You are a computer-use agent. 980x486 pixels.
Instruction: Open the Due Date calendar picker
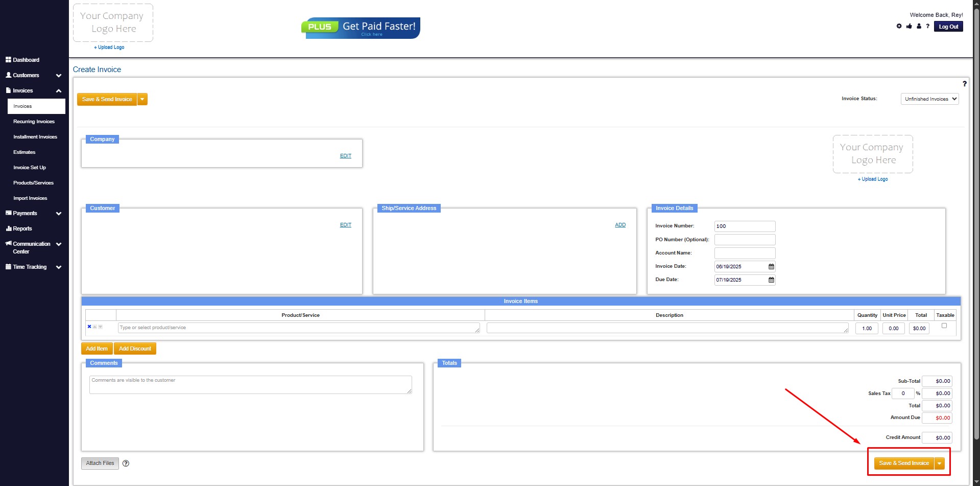771,280
